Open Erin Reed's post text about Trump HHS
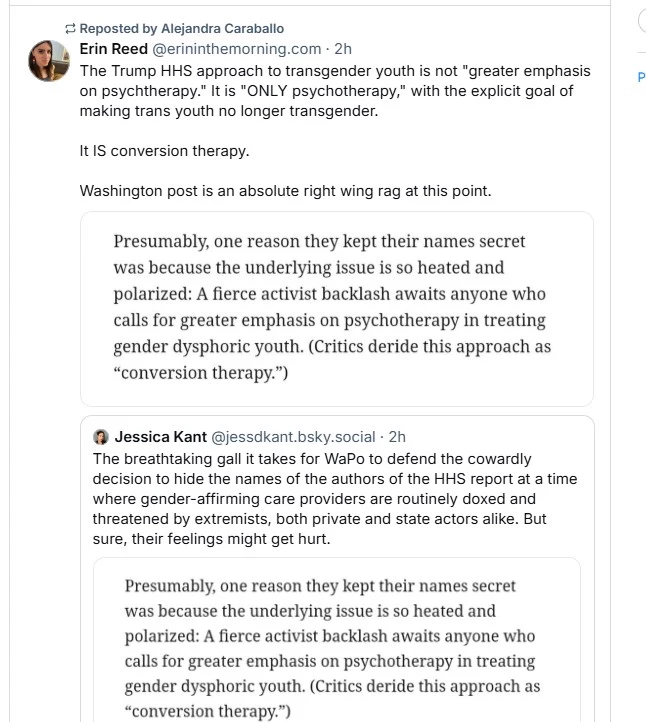The image size is (646, 722). pyautogui.click(x=335, y=91)
